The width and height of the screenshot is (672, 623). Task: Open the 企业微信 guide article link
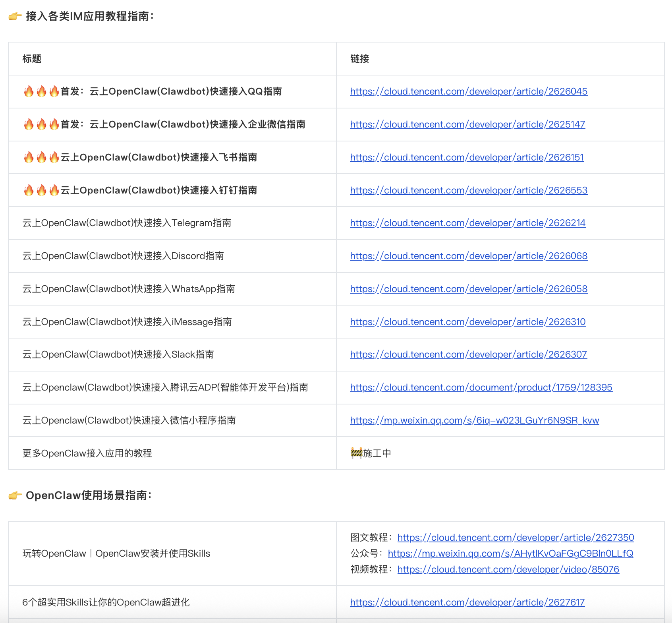click(x=467, y=124)
